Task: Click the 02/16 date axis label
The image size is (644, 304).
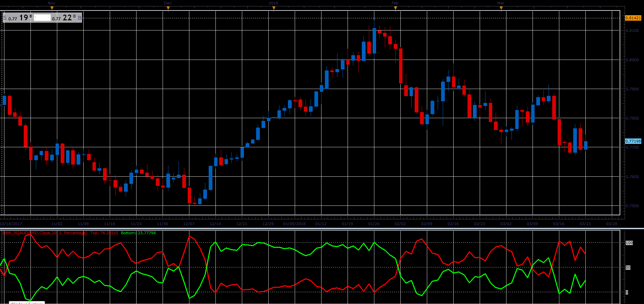Action: point(453,224)
